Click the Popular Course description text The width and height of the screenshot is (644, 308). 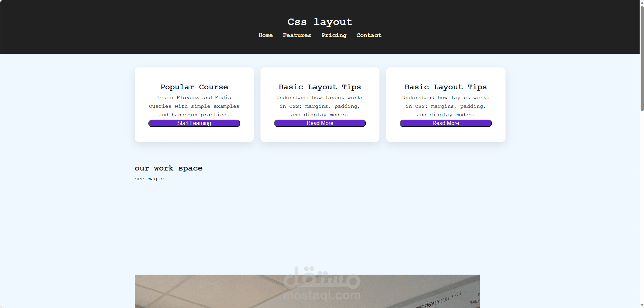[x=194, y=106]
